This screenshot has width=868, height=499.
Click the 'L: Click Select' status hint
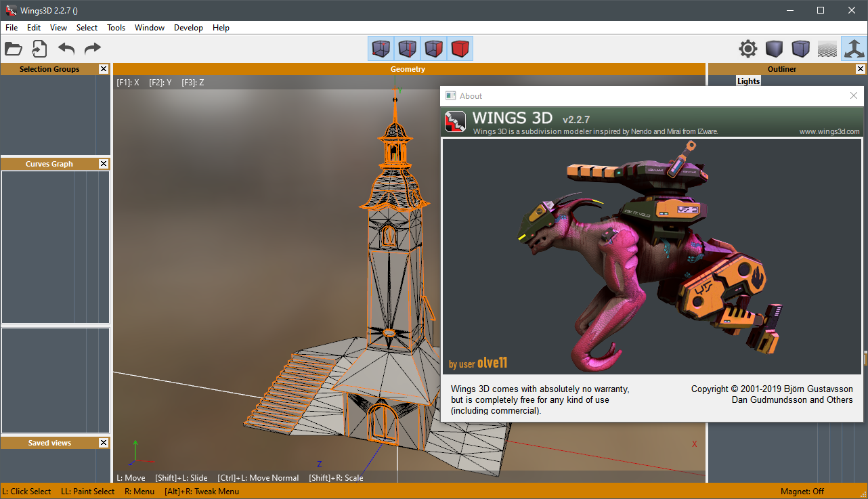[x=26, y=492]
